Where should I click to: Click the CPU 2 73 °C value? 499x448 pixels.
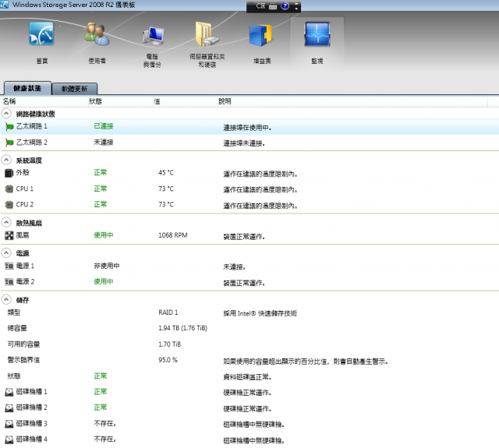click(166, 204)
